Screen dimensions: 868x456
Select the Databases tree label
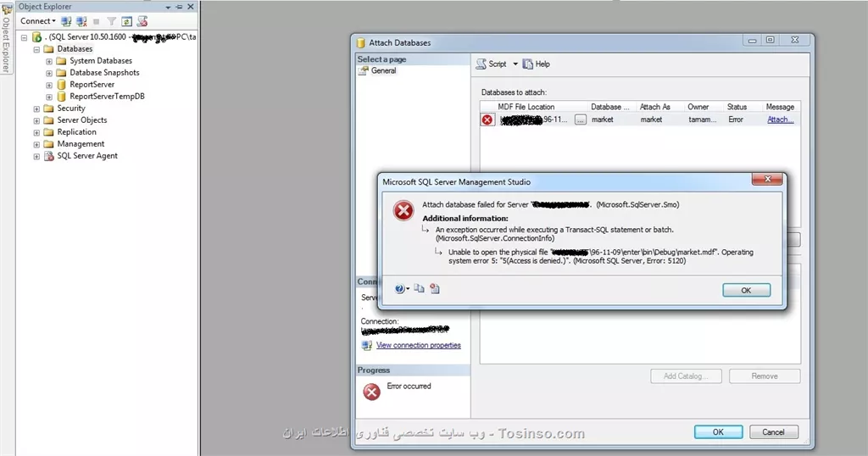click(x=75, y=48)
